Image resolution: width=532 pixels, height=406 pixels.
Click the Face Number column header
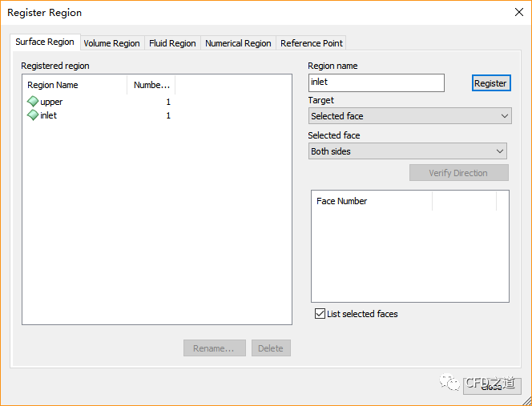click(372, 201)
